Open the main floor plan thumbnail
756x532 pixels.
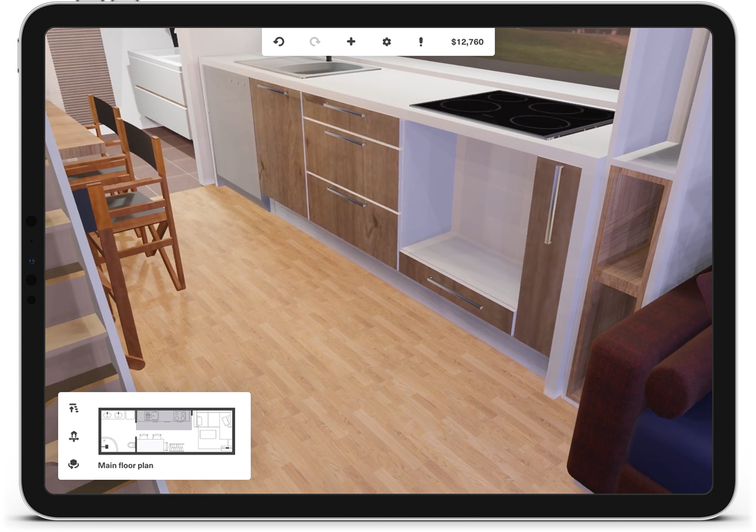167,431
